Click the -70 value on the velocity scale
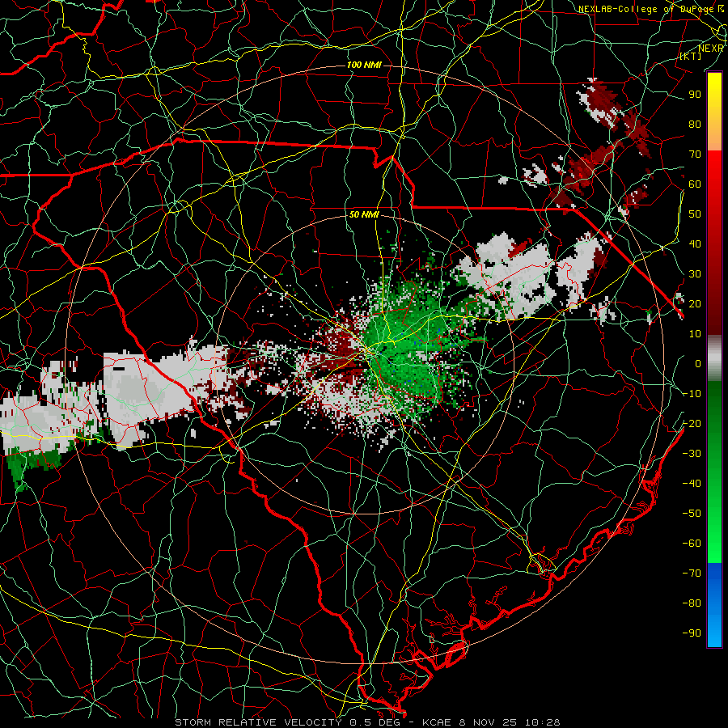The image size is (728, 728). pos(692,574)
